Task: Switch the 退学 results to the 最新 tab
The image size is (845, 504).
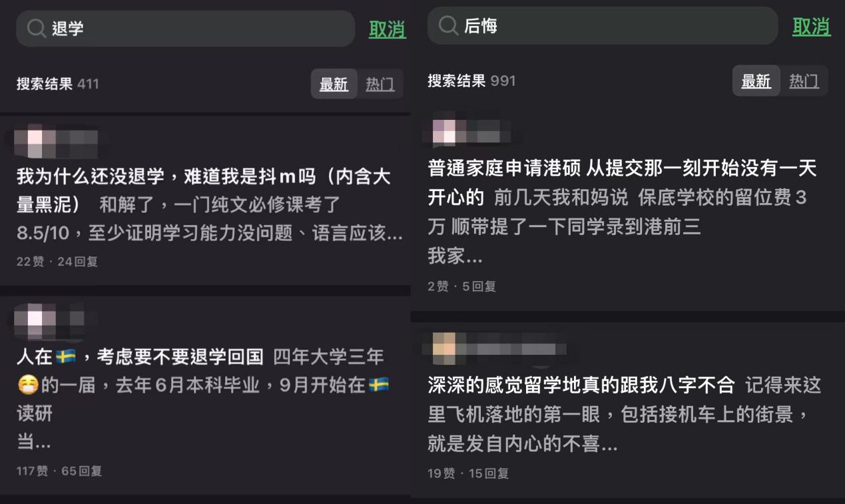Action: coord(334,84)
